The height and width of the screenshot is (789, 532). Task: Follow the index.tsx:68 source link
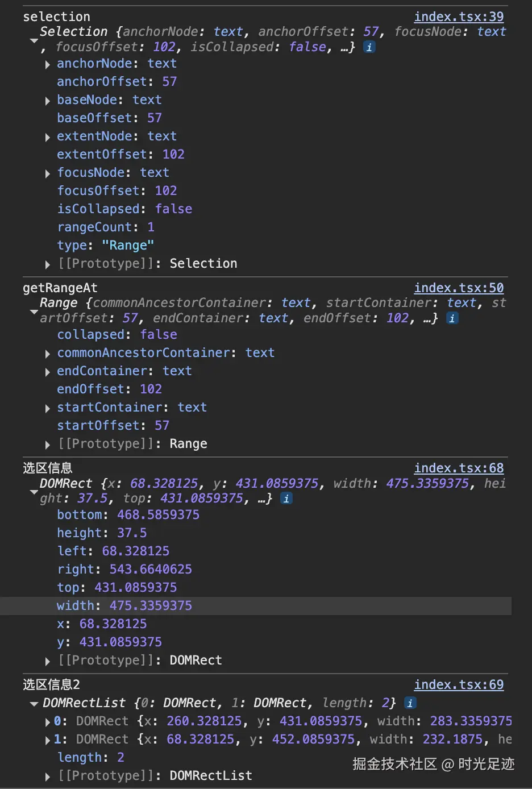(x=459, y=468)
